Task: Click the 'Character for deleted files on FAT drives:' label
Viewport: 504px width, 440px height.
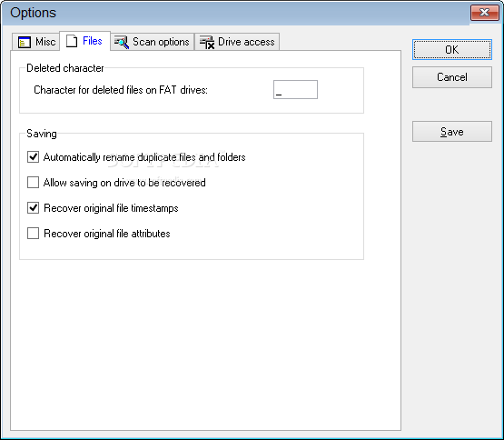Action: [x=121, y=90]
